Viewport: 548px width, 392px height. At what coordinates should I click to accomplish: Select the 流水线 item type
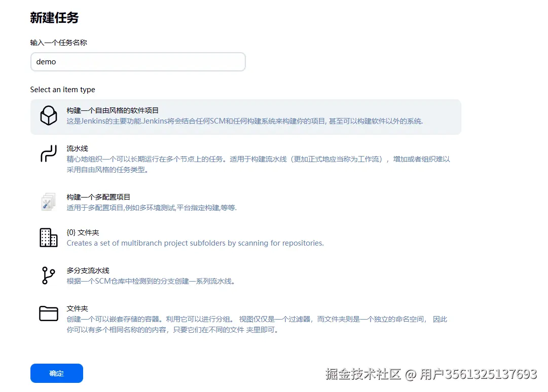click(78, 148)
